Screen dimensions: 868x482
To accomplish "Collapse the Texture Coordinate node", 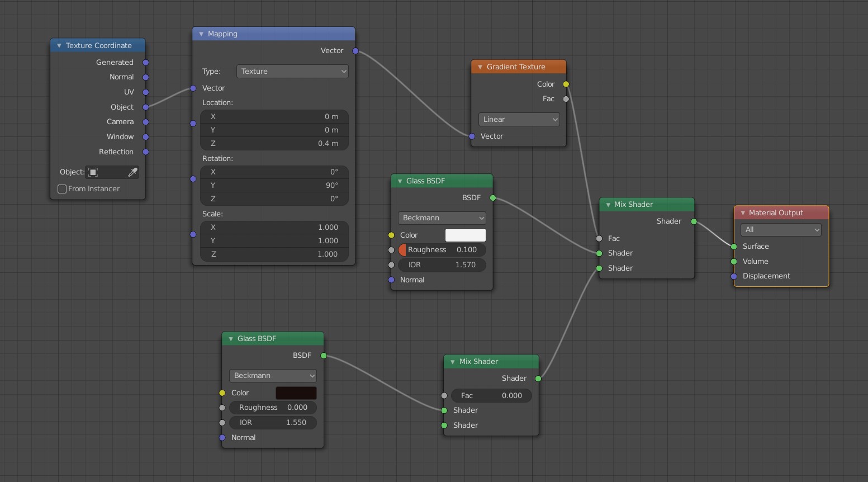I will [59, 46].
